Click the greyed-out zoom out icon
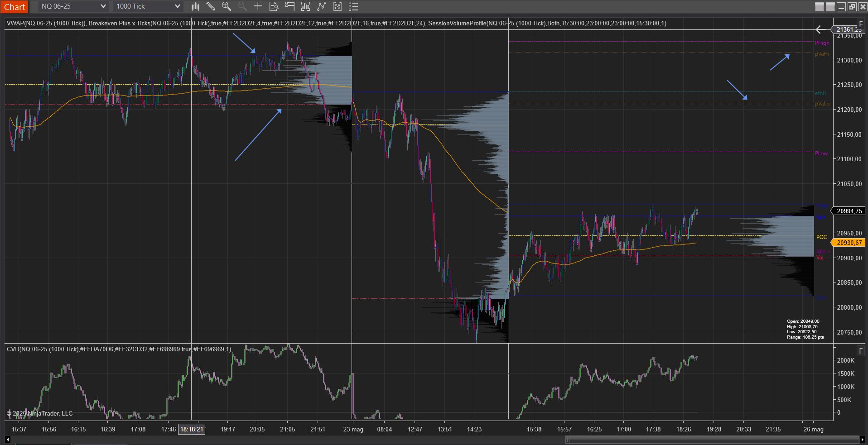 [x=242, y=6]
